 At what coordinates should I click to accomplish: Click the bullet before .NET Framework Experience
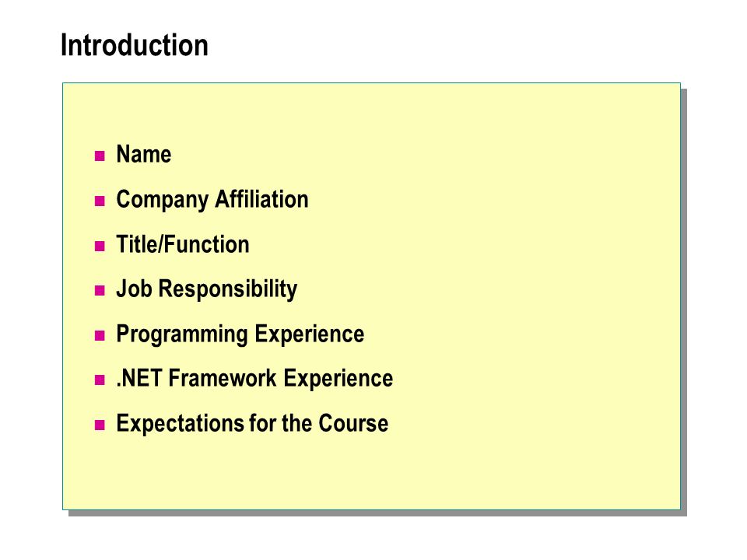point(100,380)
